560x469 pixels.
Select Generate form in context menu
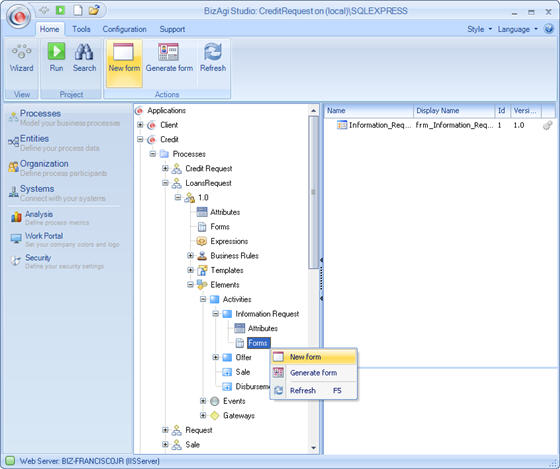tap(314, 373)
